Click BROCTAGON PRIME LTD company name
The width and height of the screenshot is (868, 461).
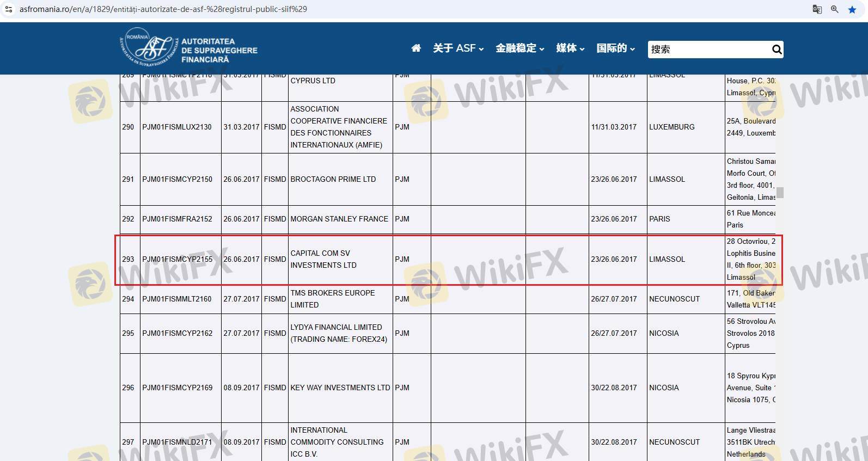tap(333, 179)
